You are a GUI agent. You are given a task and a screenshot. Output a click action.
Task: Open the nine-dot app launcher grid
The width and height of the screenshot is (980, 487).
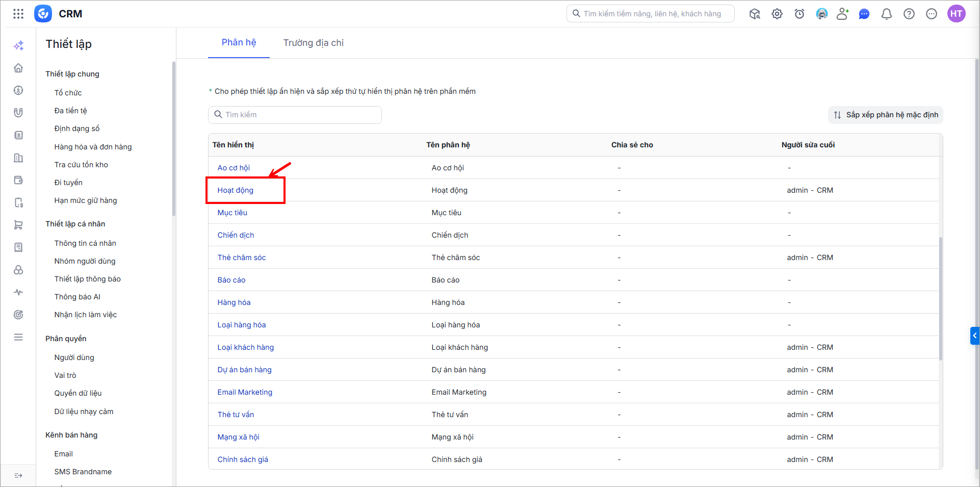[x=18, y=14]
